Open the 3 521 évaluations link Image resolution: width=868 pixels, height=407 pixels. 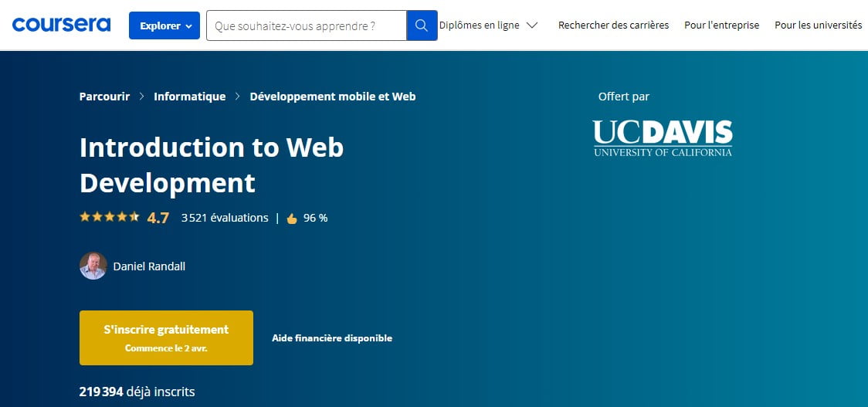click(x=225, y=218)
